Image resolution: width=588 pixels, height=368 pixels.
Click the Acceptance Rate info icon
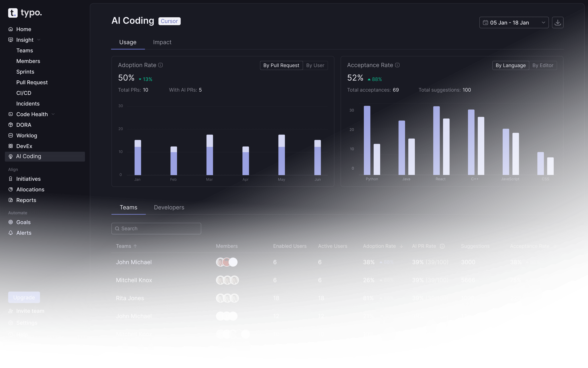coord(397,65)
